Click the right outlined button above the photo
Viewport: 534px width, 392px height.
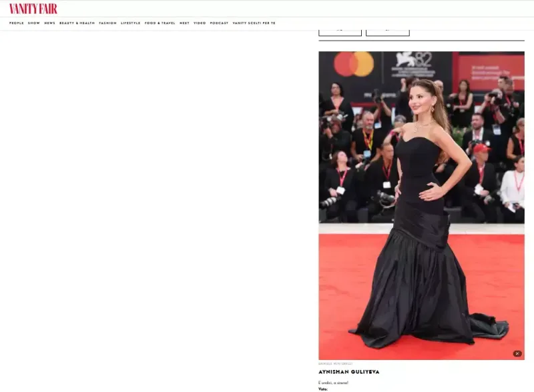pos(387,31)
